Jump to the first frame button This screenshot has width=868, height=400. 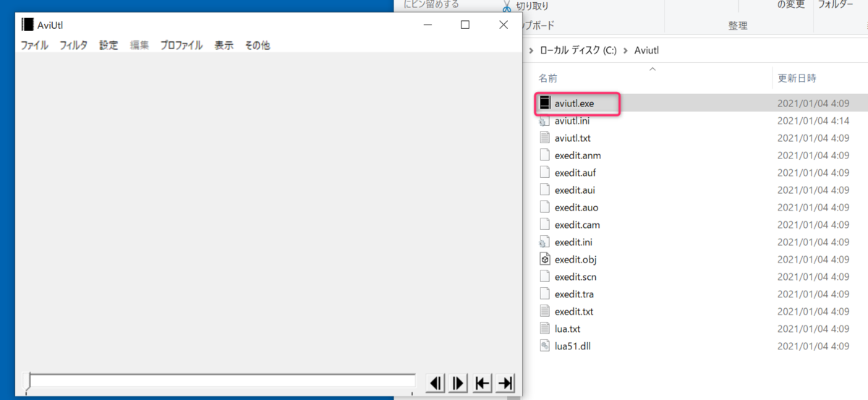[x=482, y=383]
